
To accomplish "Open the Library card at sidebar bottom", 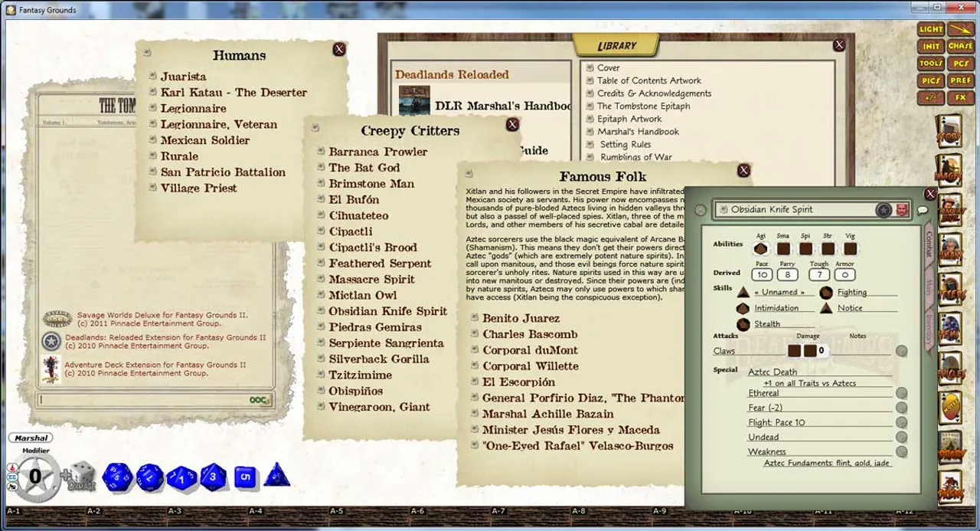I will pos(950,448).
